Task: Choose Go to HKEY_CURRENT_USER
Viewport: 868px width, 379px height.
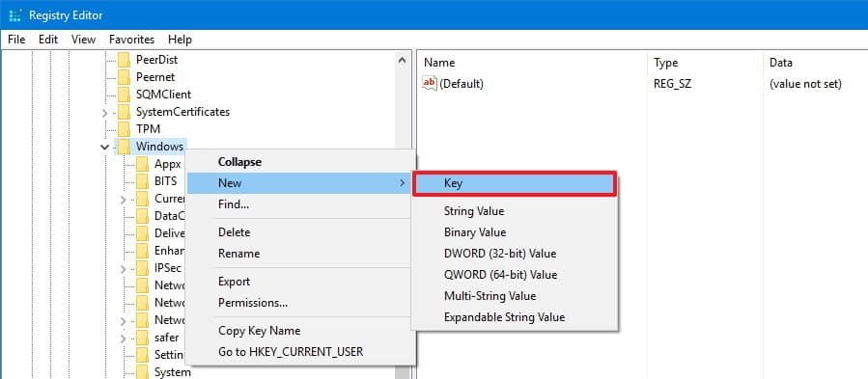Action: click(x=300, y=352)
